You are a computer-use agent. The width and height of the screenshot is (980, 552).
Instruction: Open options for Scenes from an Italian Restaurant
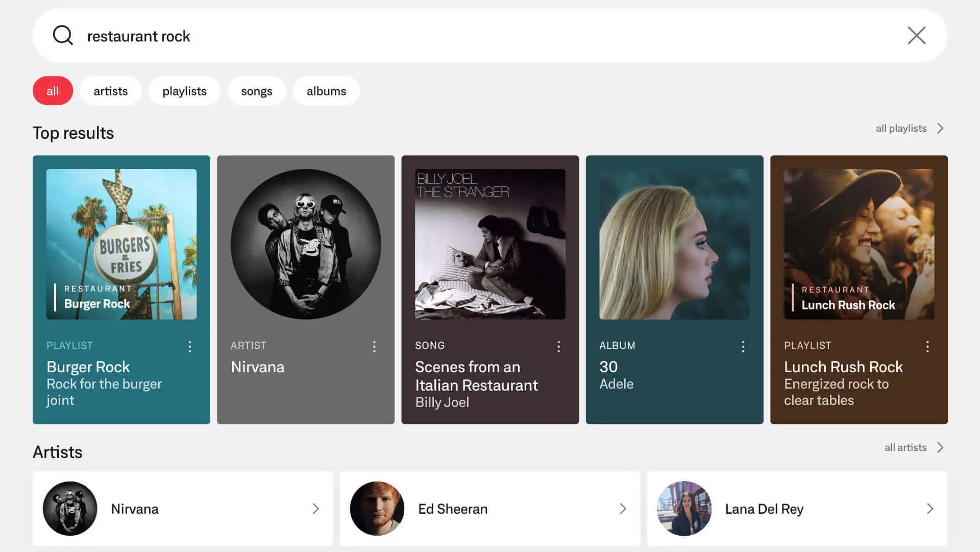tap(558, 347)
